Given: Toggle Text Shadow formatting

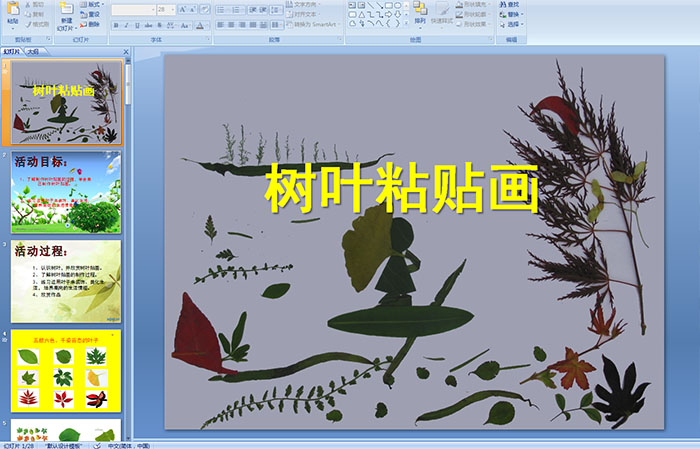Looking at the screenshot, I should click(x=159, y=25).
